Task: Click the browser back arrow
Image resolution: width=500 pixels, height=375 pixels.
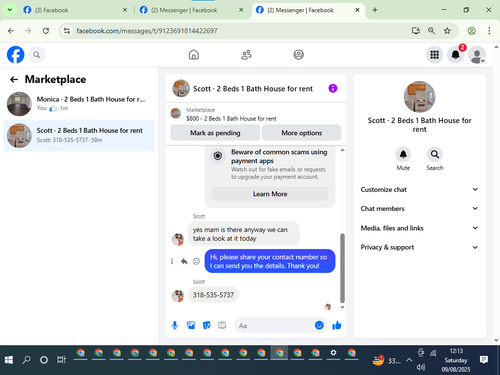Action: [x=11, y=31]
